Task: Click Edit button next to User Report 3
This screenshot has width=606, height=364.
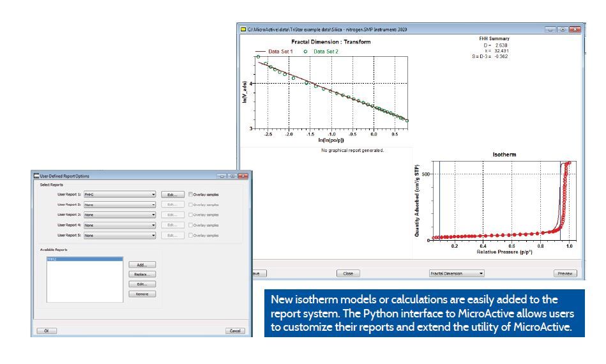Action: pyautogui.click(x=172, y=215)
